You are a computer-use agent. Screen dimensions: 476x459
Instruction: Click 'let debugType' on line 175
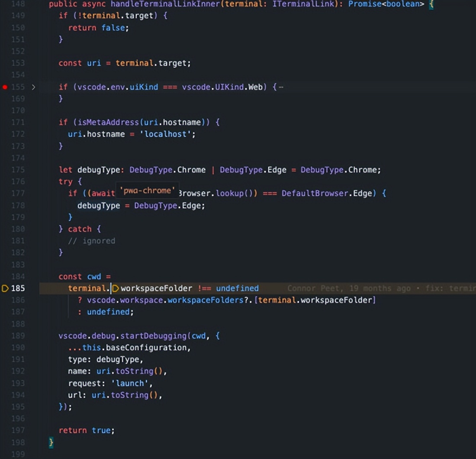(x=89, y=170)
